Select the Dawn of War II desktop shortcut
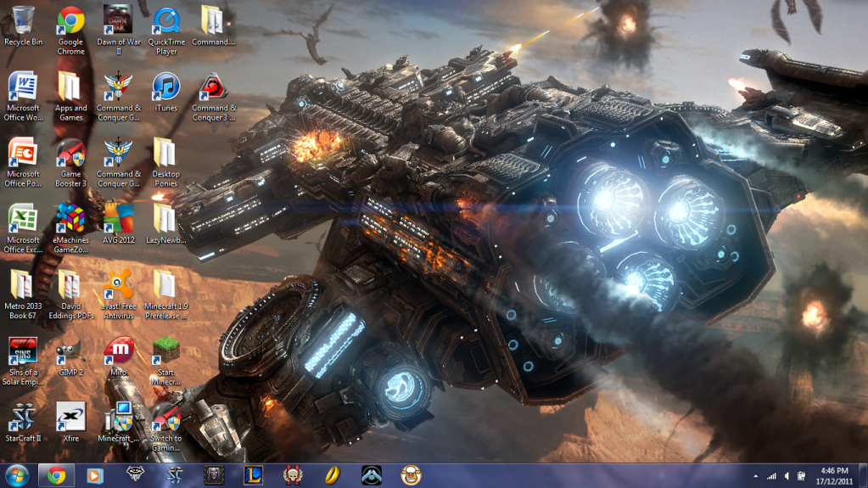Screen dimensions: 868x488 pos(119,31)
